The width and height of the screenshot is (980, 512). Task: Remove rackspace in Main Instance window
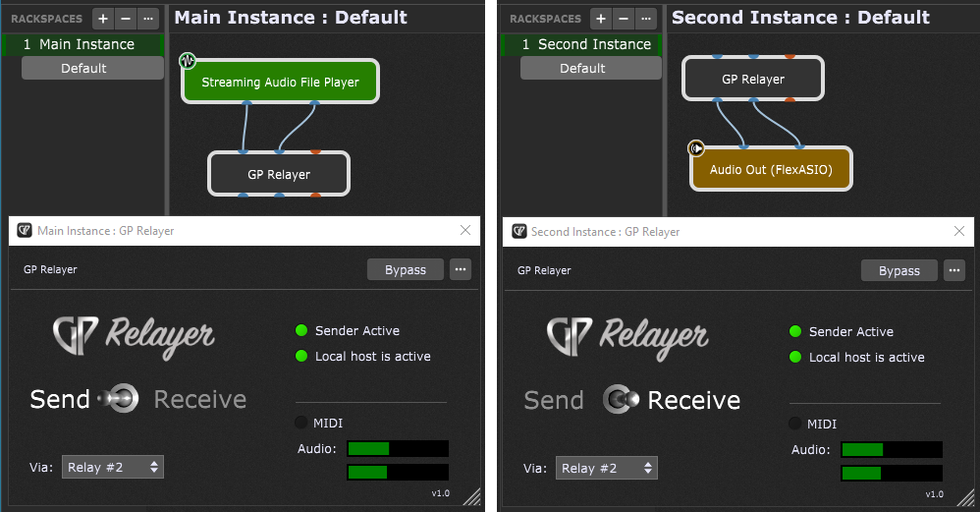point(126,19)
